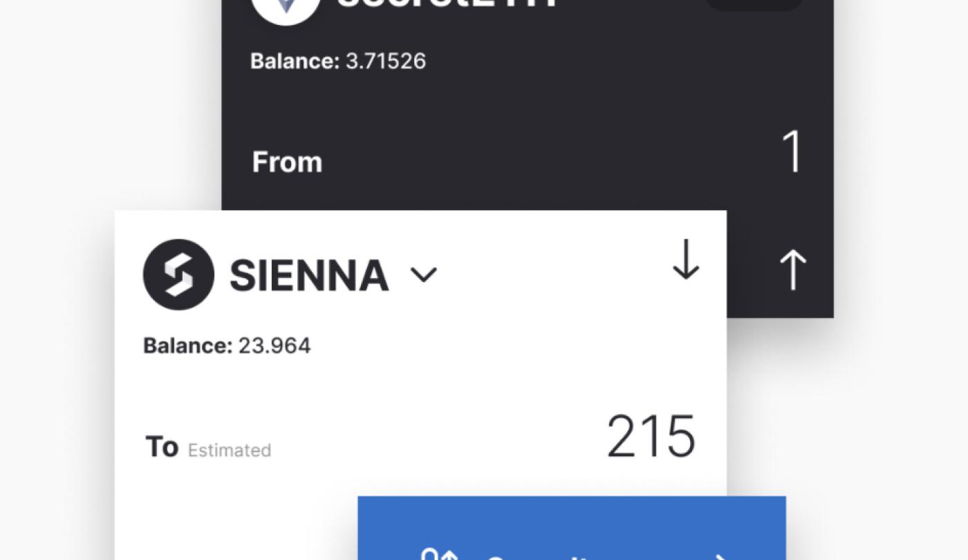Click the up arrow in the dark card
This screenshot has height=560, width=968.
pyautogui.click(x=793, y=270)
